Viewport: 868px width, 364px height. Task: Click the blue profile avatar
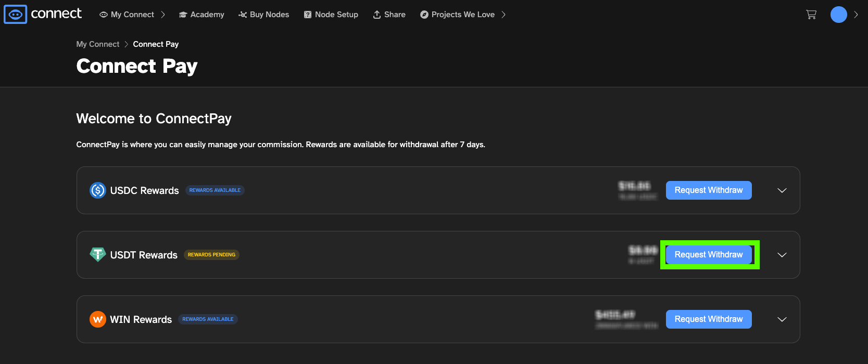pos(839,15)
